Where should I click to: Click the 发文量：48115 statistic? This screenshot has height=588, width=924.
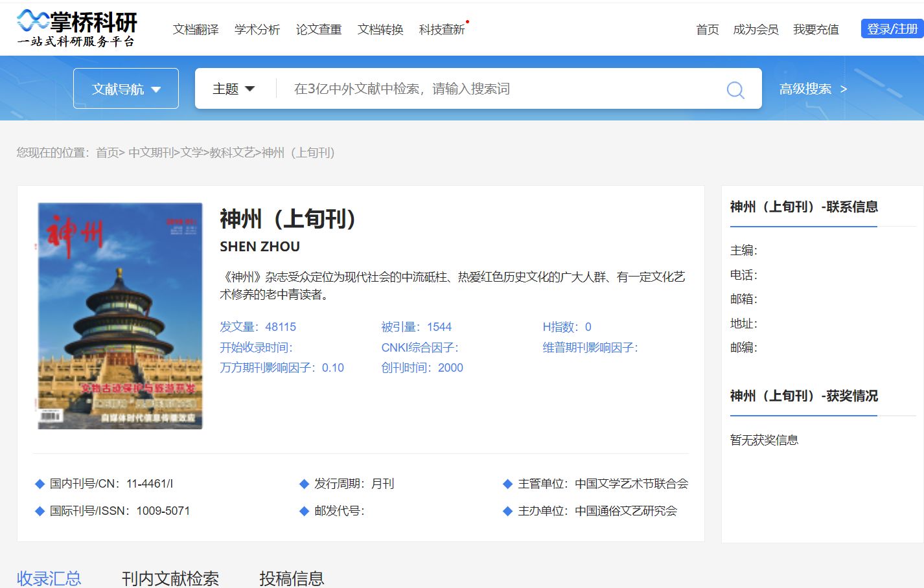point(258,327)
